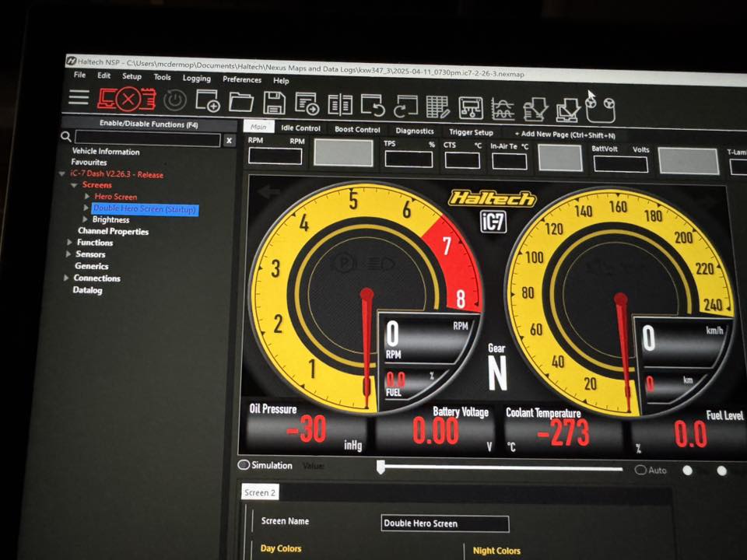This screenshot has height=560, width=747.
Task: Expand the Sensors tree node
Action: click(68, 254)
